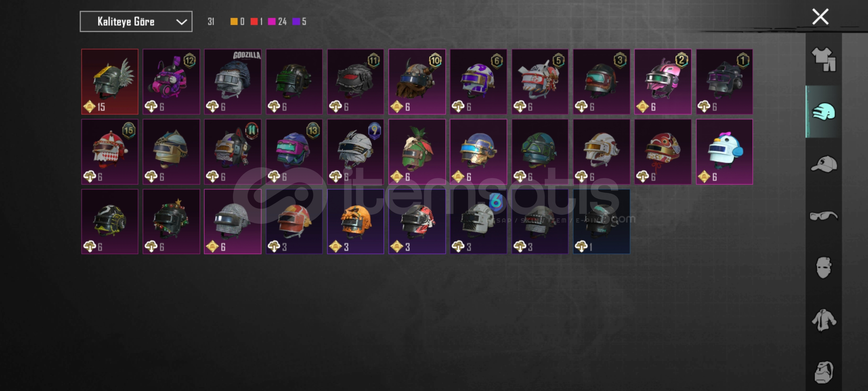Click the pink quality count 24
The height and width of the screenshot is (391, 868).
[x=282, y=22]
